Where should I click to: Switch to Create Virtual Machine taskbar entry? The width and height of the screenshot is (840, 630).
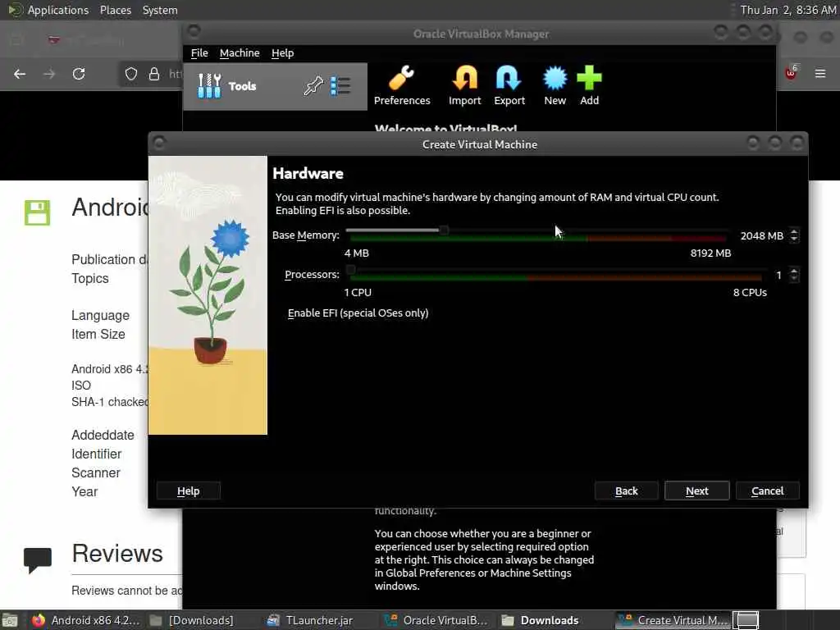click(x=673, y=620)
